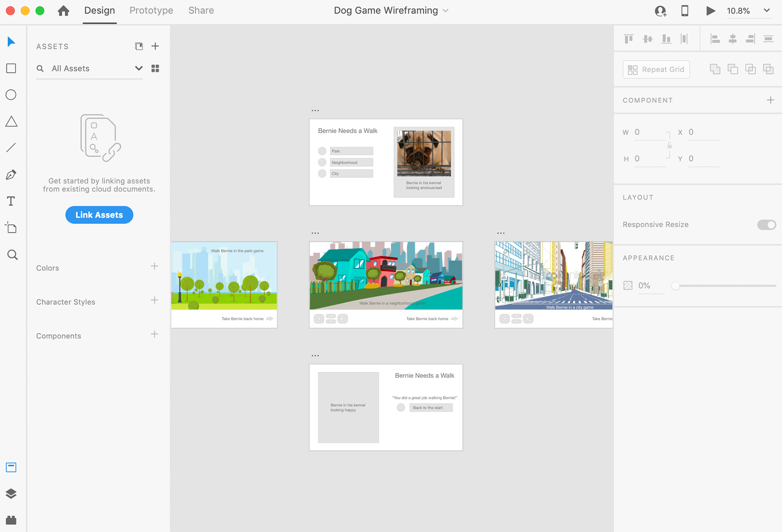
Task: Click the boolean Exclude Overlap icon
Action: (768, 69)
